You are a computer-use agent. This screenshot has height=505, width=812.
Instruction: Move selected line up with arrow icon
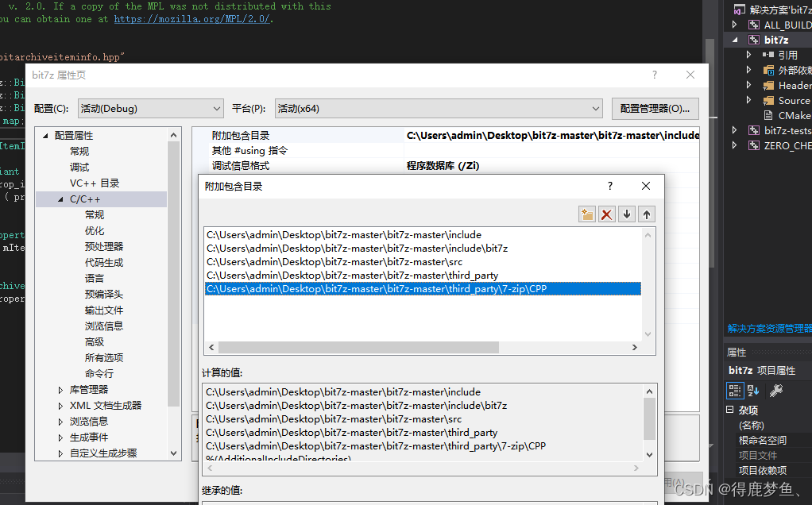coord(646,214)
